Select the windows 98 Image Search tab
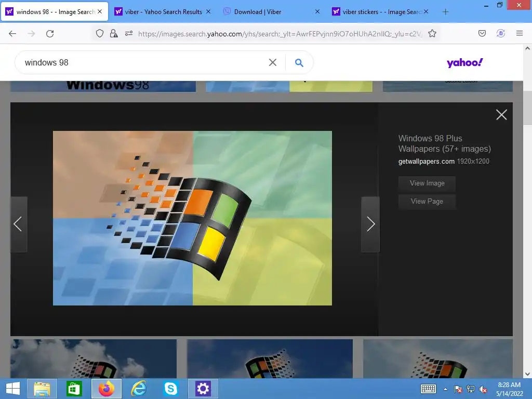532x399 pixels. tap(55, 12)
